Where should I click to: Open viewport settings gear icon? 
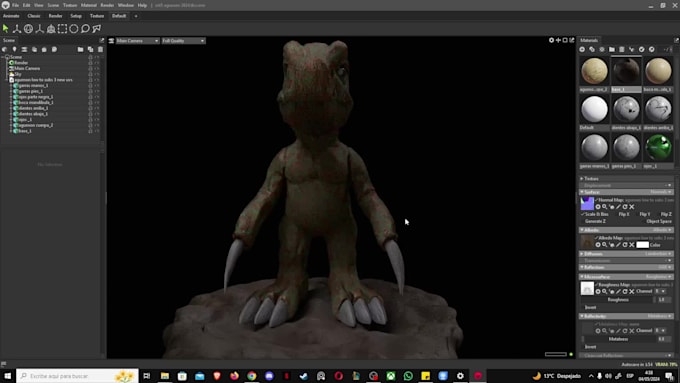(x=551, y=40)
